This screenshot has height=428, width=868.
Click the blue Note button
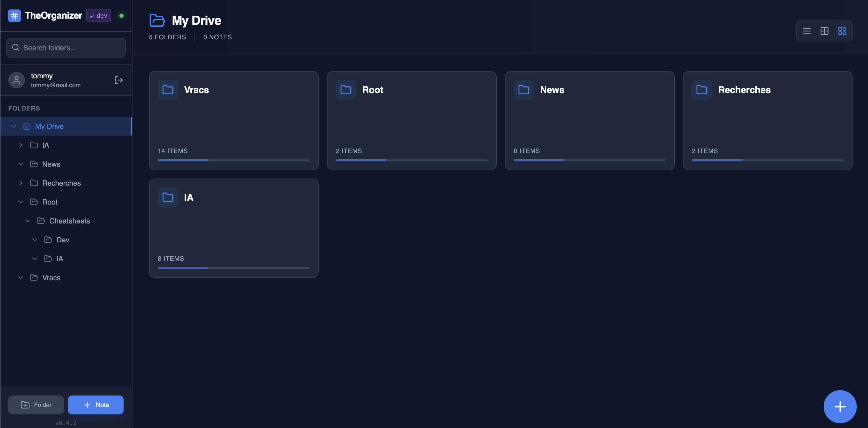(96, 405)
